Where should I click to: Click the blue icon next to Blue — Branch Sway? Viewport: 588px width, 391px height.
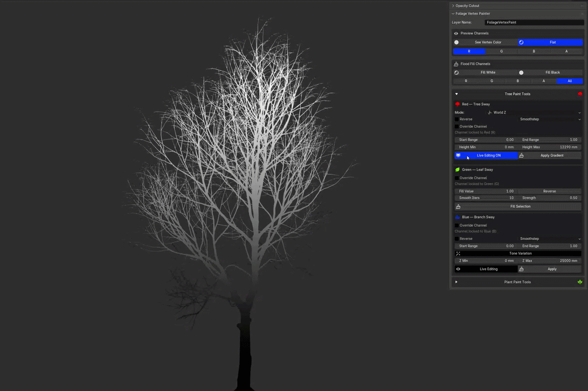pyautogui.click(x=458, y=217)
